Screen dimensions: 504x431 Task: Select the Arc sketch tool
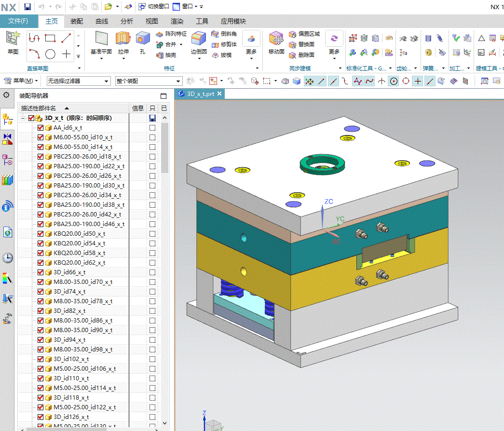click(34, 54)
